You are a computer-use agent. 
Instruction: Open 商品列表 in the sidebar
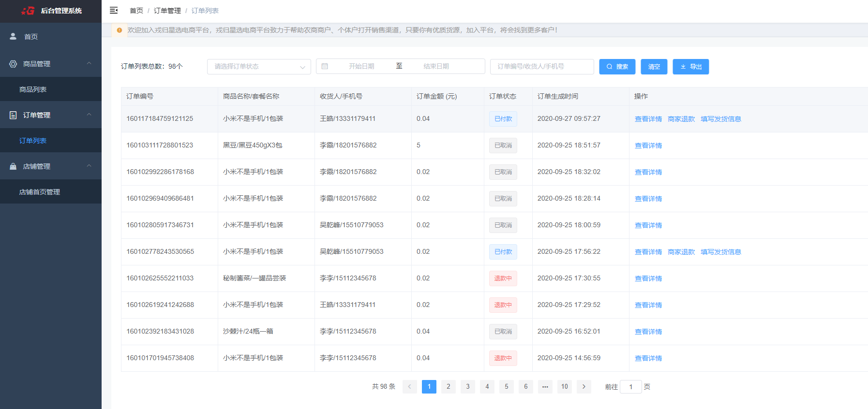33,89
